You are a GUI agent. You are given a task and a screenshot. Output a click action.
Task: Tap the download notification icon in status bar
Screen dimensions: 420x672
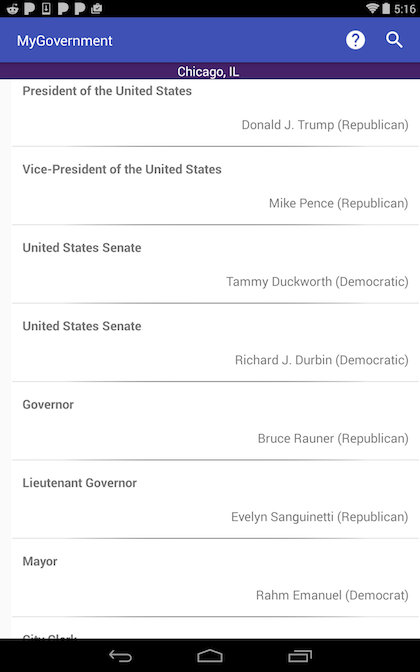tap(46, 9)
